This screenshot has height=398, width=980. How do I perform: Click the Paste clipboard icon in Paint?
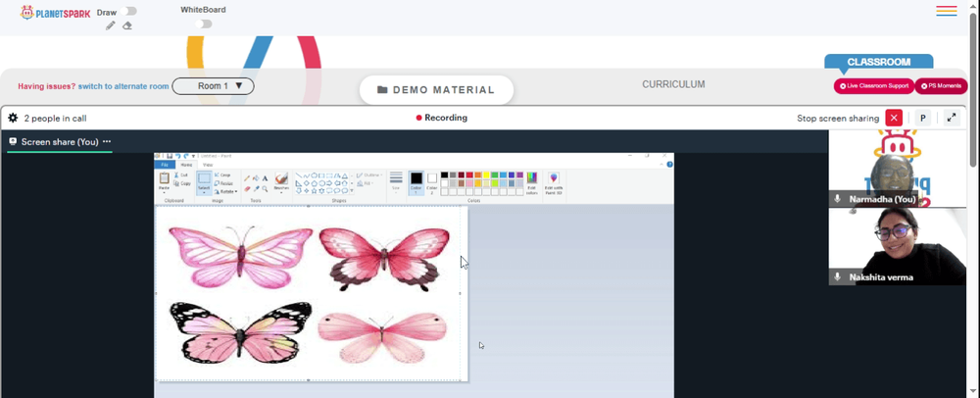pos(165,178)
